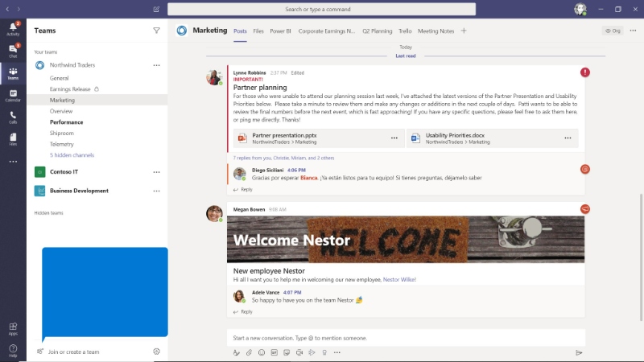Screen dimensions: 644x362
Task: Click the send arrow icon
Action: point(578,352)
